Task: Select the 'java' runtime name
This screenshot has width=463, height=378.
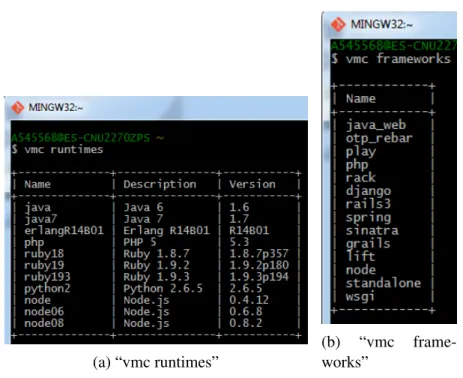Action: (x=38, y=208)
